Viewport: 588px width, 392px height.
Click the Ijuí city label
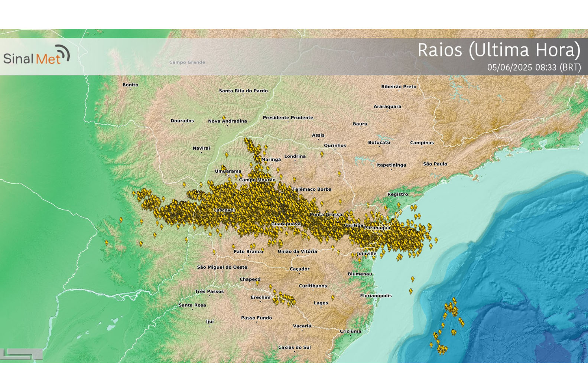pos(210,322)
